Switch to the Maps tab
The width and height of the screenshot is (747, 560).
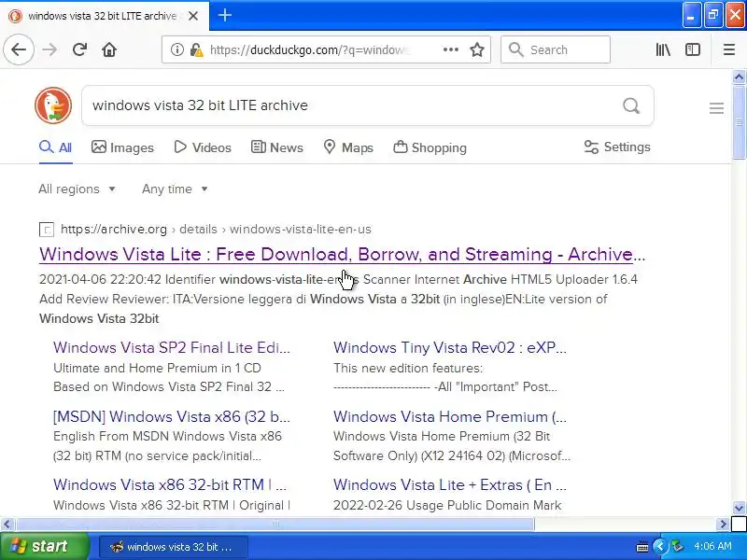coord(348,147)
